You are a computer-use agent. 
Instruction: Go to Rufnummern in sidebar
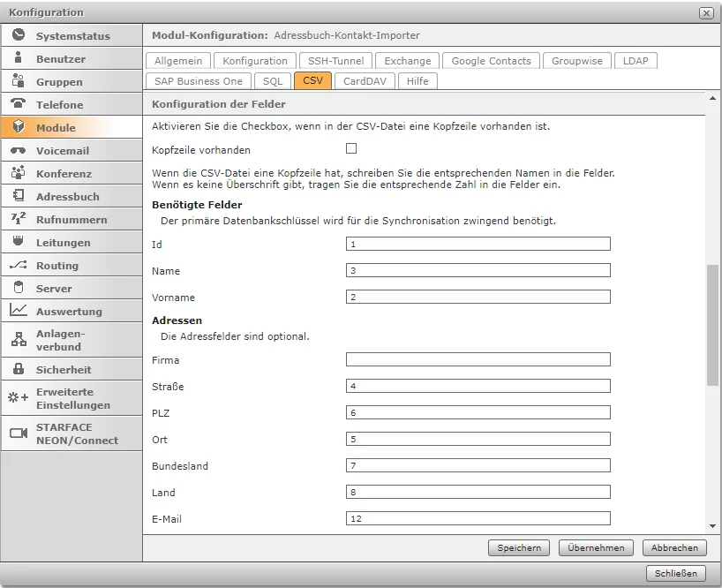click(71, 219)
